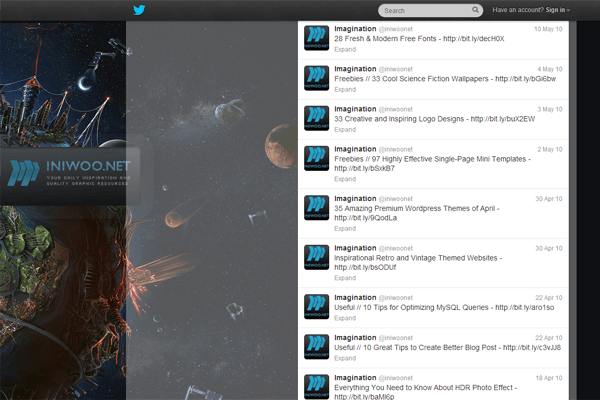Open the 18 Apr 10 timestamp

(549, 378)
